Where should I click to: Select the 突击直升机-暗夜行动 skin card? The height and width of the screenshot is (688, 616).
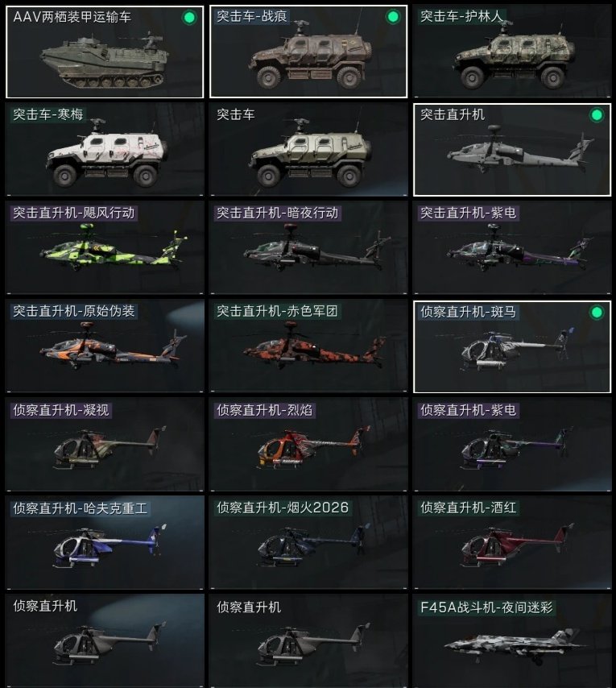click(x=308, y=248)
